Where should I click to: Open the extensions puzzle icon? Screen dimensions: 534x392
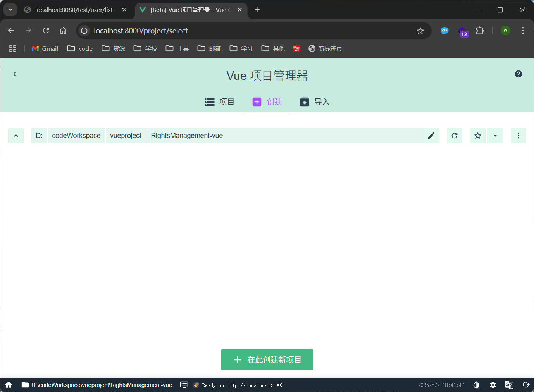(480, 31)
